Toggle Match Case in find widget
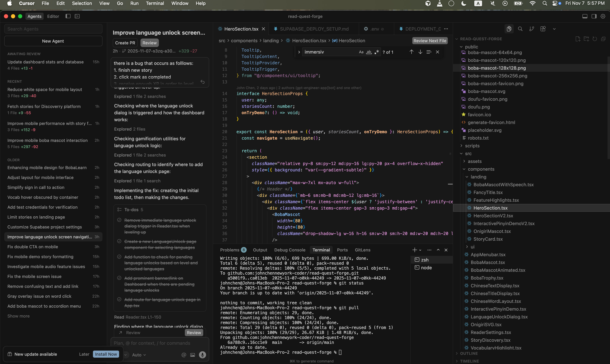 coord(361,52)
